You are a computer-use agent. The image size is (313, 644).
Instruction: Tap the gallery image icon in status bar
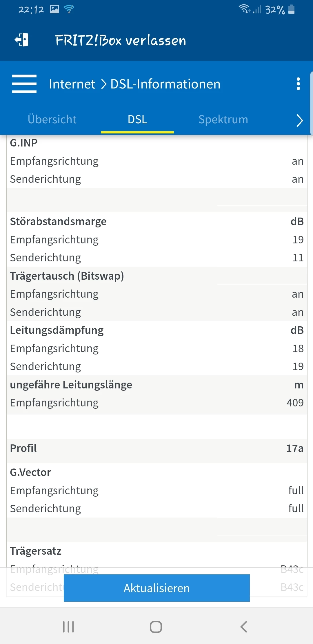tap(54, 9)
